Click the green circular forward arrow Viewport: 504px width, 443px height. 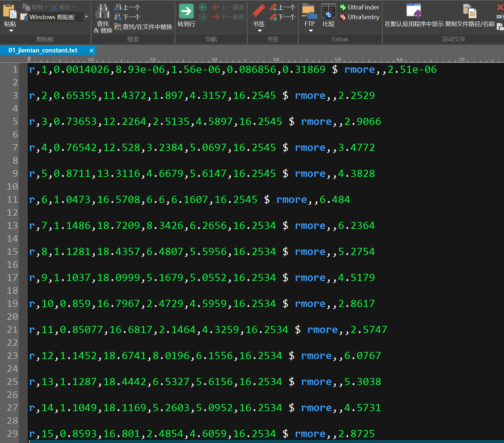203,17
